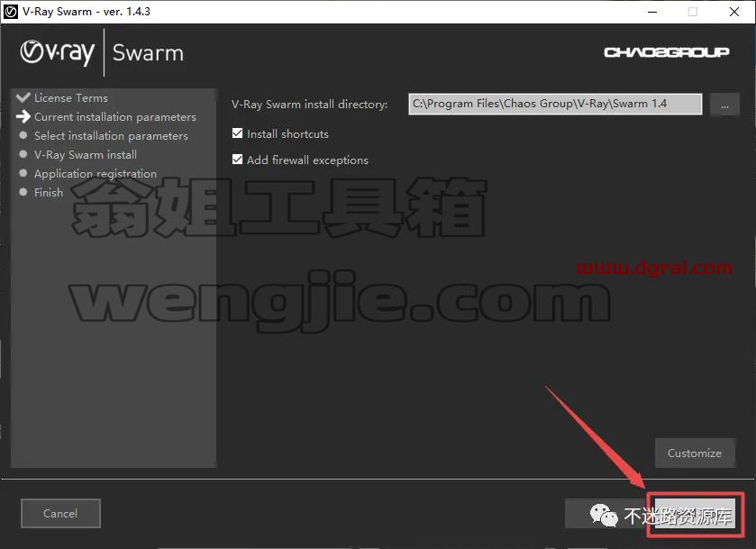Click the V-Ray Swarm install directory field
Image resolution: width=756 pixels, height=549 pixels.
[x=555, y=104]
